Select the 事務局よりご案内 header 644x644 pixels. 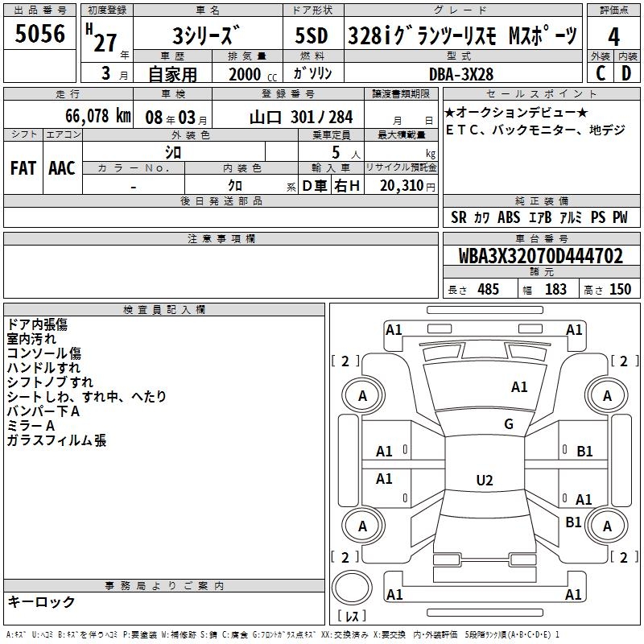click(x=164, y=586)
